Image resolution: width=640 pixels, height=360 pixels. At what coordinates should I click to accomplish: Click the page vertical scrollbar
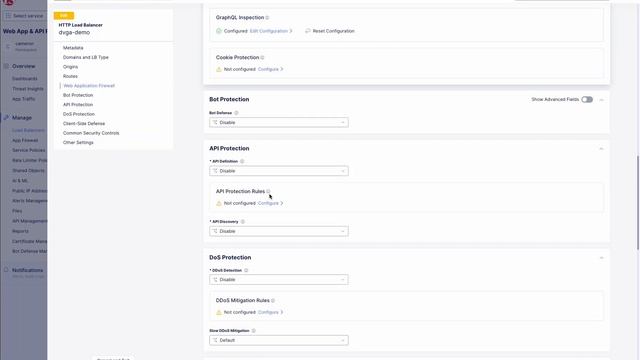pos(638,202)
